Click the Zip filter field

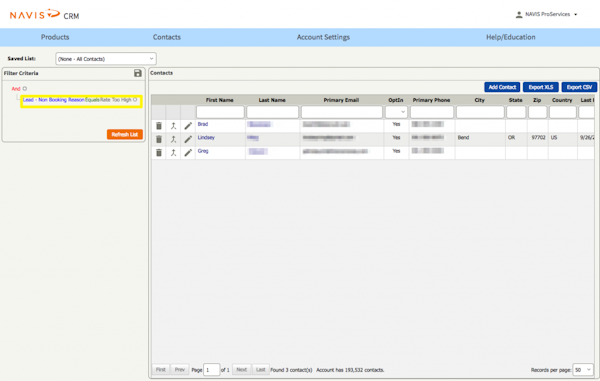(x=538, y=112)
